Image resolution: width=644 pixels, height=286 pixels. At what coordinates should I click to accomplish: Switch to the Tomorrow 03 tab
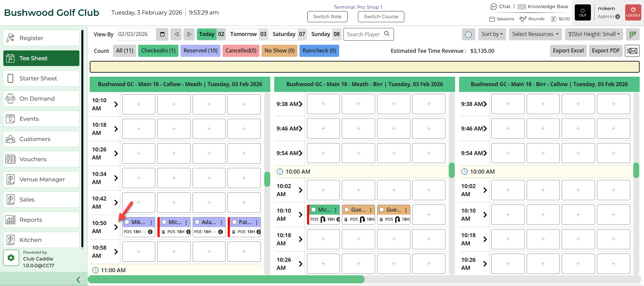click(x=248, y=34)
